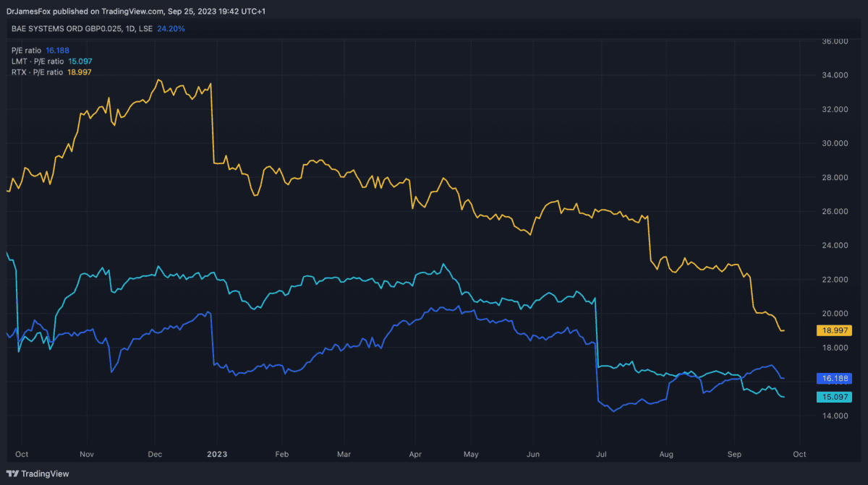Screen dimensions: 868x485
Task: Click the Sep label on time axis
Action: click(x=734, y=454)
